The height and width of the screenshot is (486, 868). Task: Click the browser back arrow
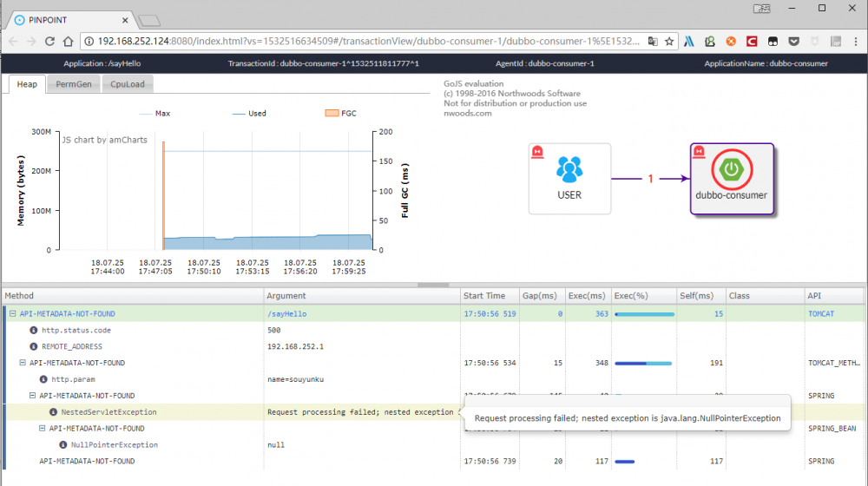13,41
